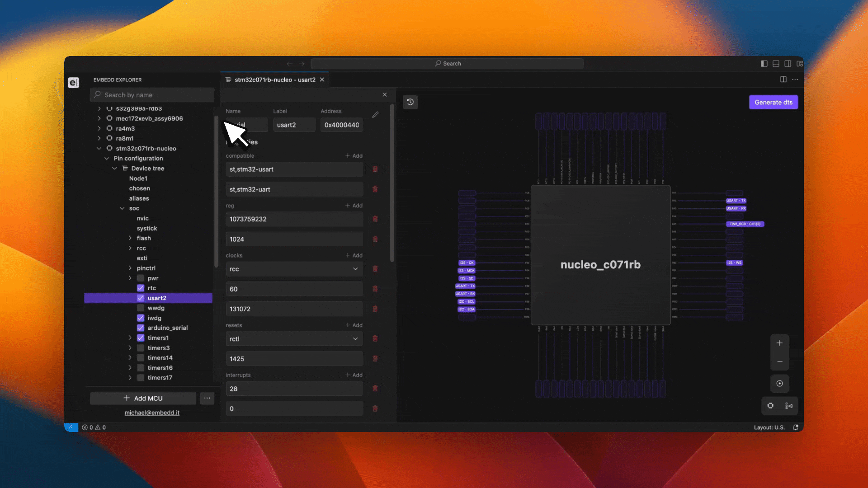Go forward with the navigation arrow
Viewport: 868px width, 488px height.
(302, 64)
